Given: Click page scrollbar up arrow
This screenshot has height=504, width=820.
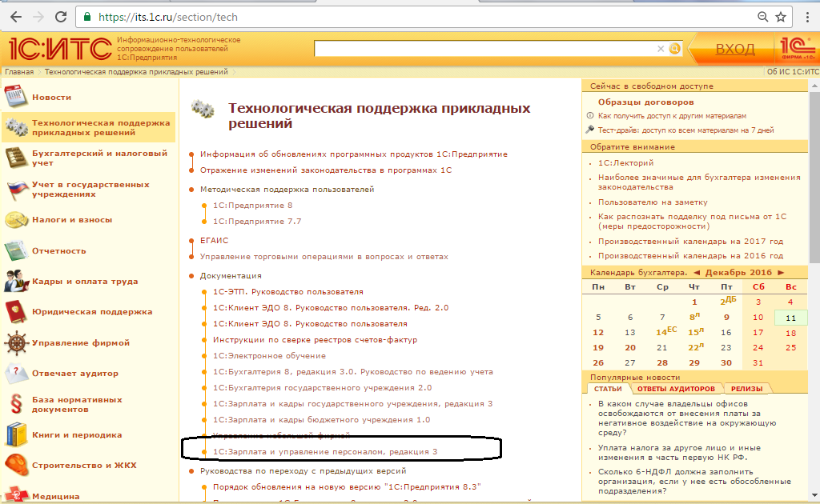Looking at the screenshot, I should coord(814,85).
